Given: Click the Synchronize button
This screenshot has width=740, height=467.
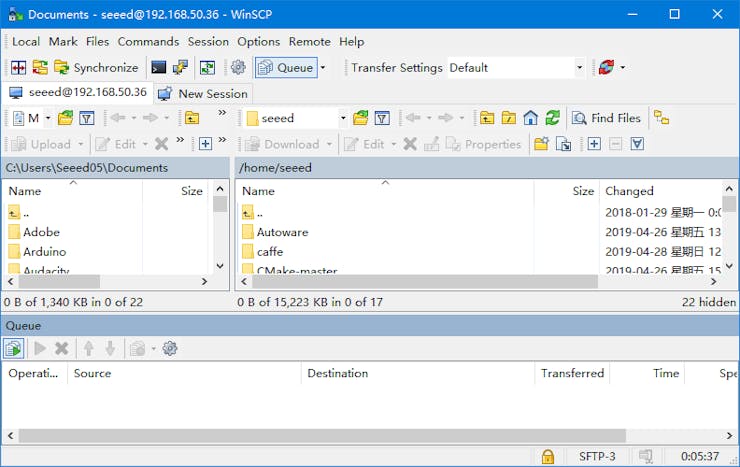Looking at the screenshot, I should click(96, 68).
